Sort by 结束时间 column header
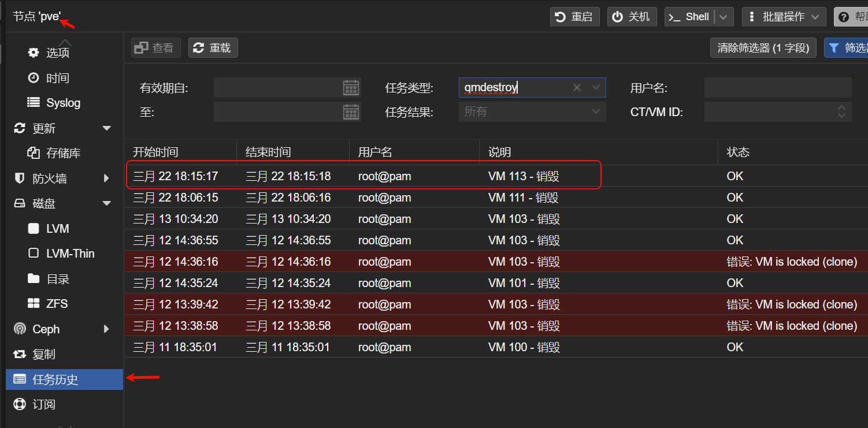Image resolution: width=868 pixels, height=428 pixels. [293, 152]
